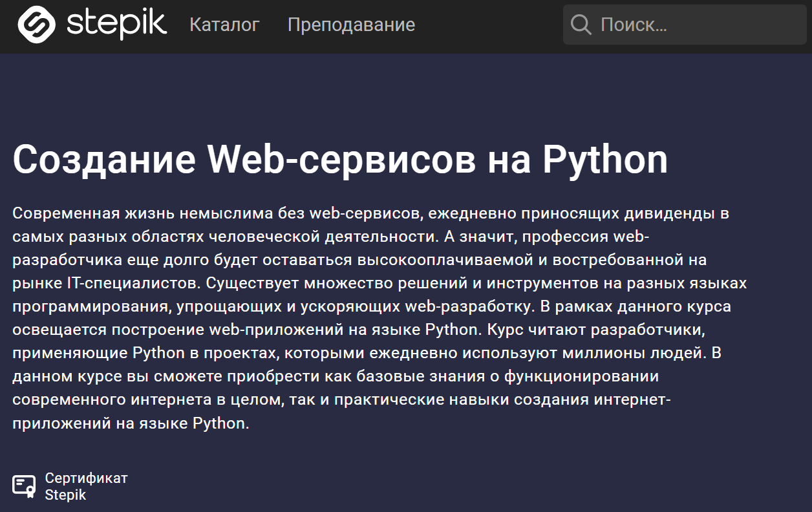Click the last description line ending with Python.

130,423
